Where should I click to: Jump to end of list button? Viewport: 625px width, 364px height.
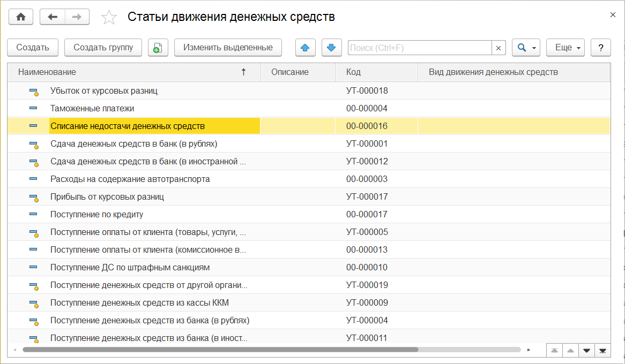[602, 351]
